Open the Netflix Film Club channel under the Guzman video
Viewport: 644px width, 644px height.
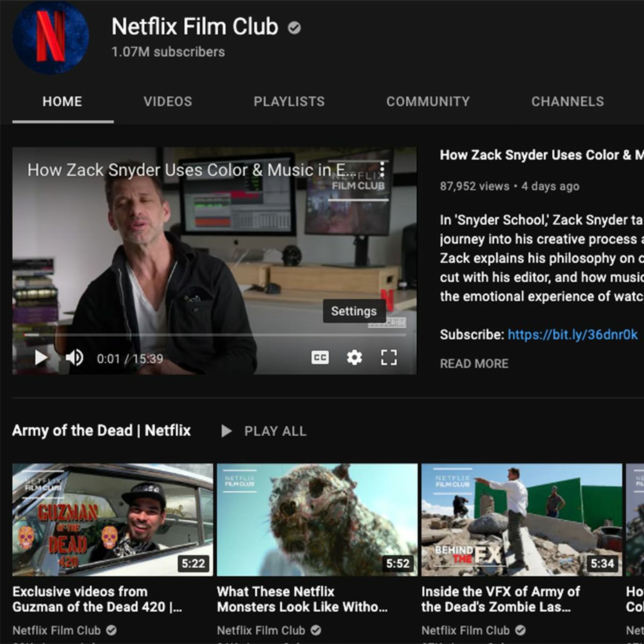[57, 630]
